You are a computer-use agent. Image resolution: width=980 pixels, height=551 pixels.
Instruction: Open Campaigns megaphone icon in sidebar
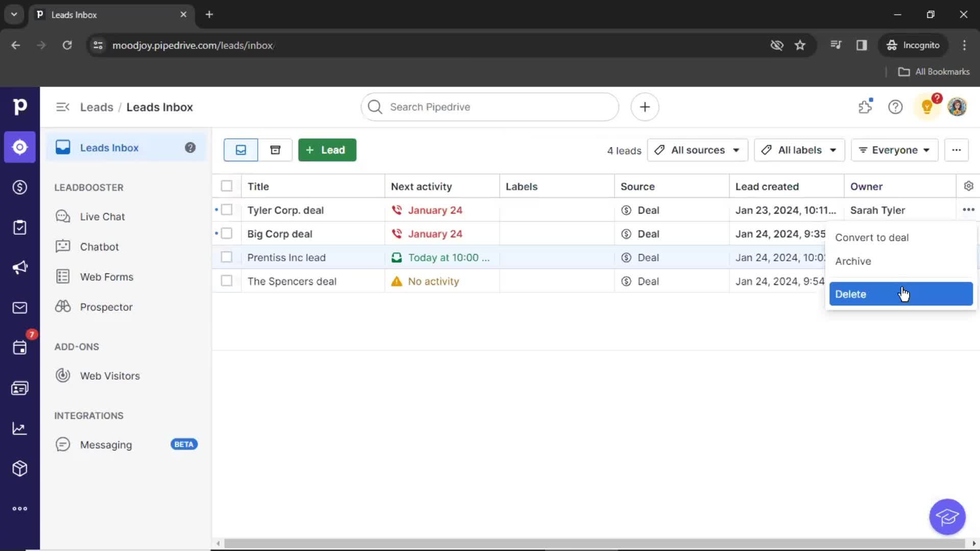pos(20,267)
